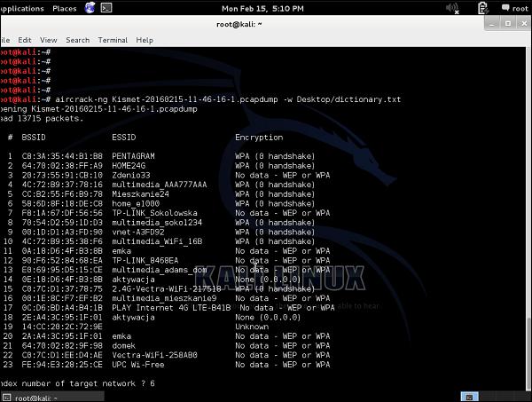Viewport: 532px width, 402px height.
Task: Open the Applications menu
Action: pyautogui.click(x=22, y=8)
